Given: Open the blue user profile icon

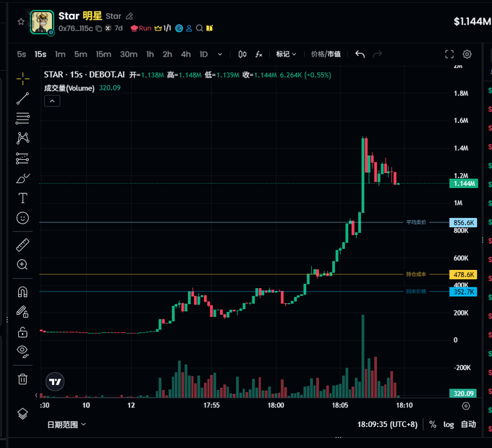Looking at the screenshot, I should 189,28.
